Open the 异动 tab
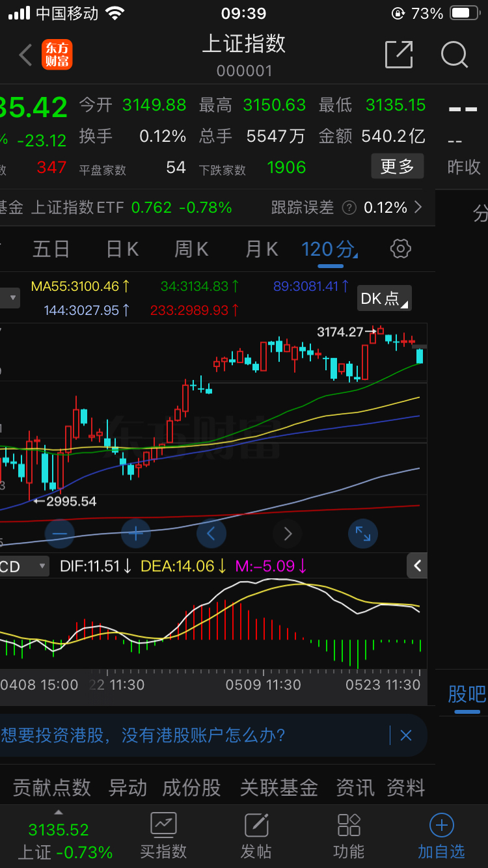The width and height of the screenshot is (488, 868). pos(128,788)
